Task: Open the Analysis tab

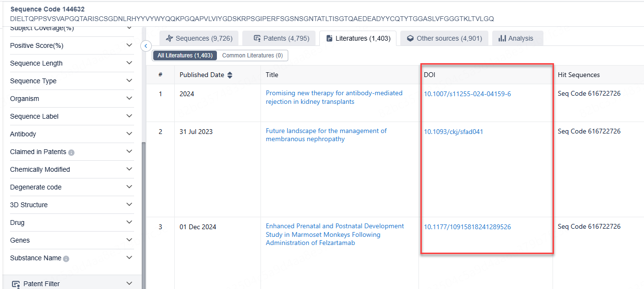Action: 515,38
